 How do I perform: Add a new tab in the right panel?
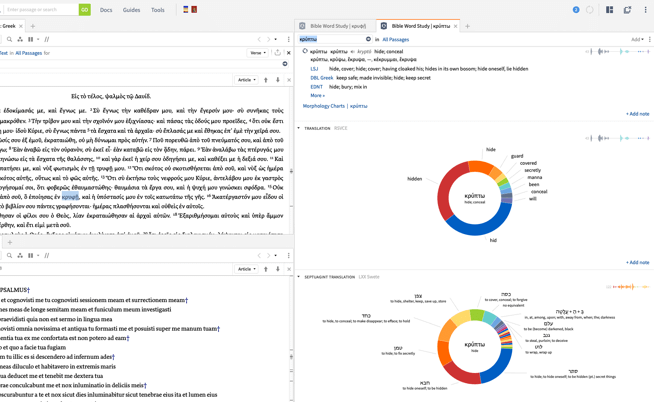467,26
